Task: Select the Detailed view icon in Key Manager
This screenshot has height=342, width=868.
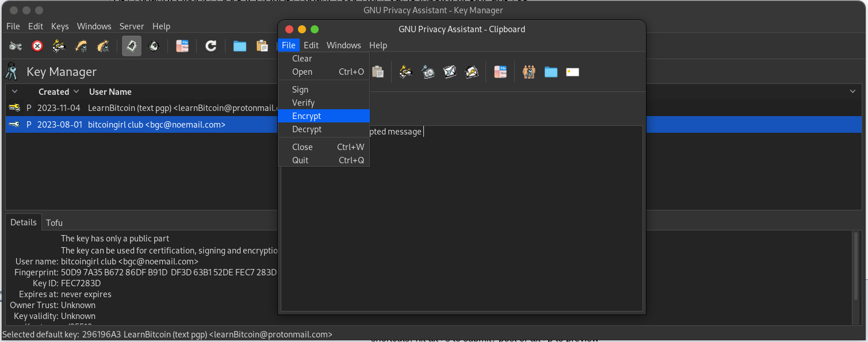Action: [x=154, y=46]
